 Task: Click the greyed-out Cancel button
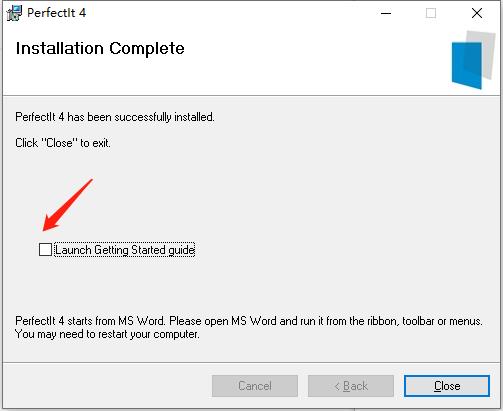point(255,386)
